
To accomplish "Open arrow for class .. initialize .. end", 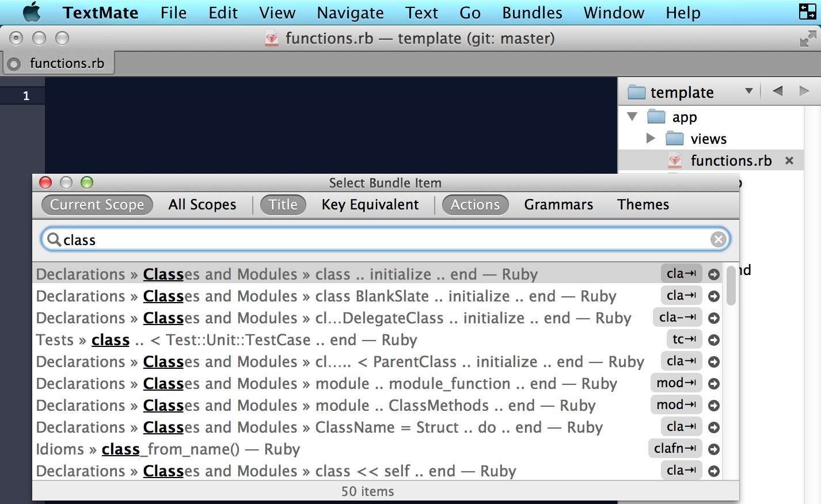I will 714,274.
